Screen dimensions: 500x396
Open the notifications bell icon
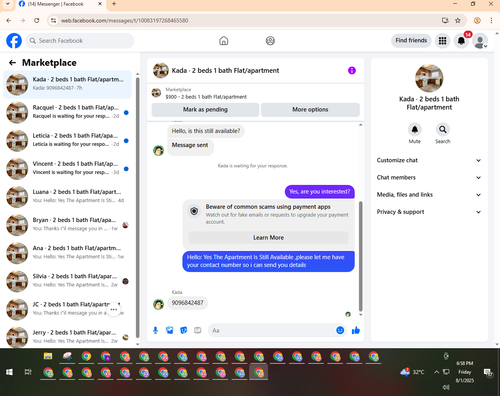pyautogui.click(x=461, y=41)
